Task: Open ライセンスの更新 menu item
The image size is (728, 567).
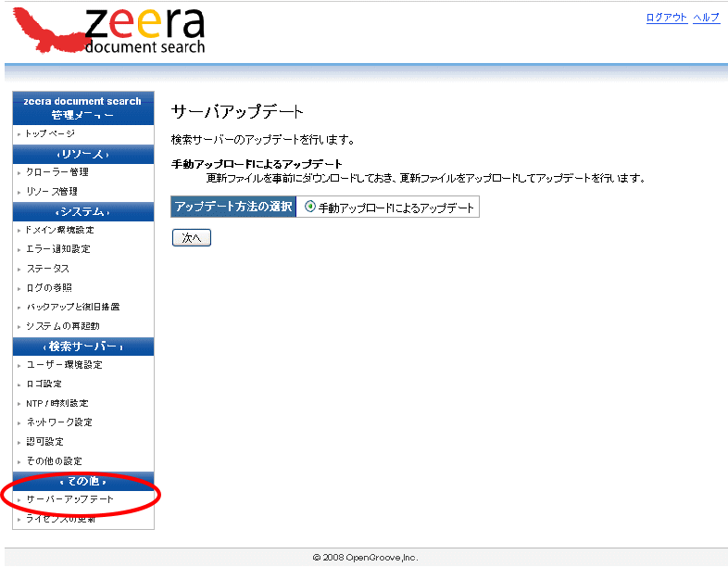Action: 61,519
